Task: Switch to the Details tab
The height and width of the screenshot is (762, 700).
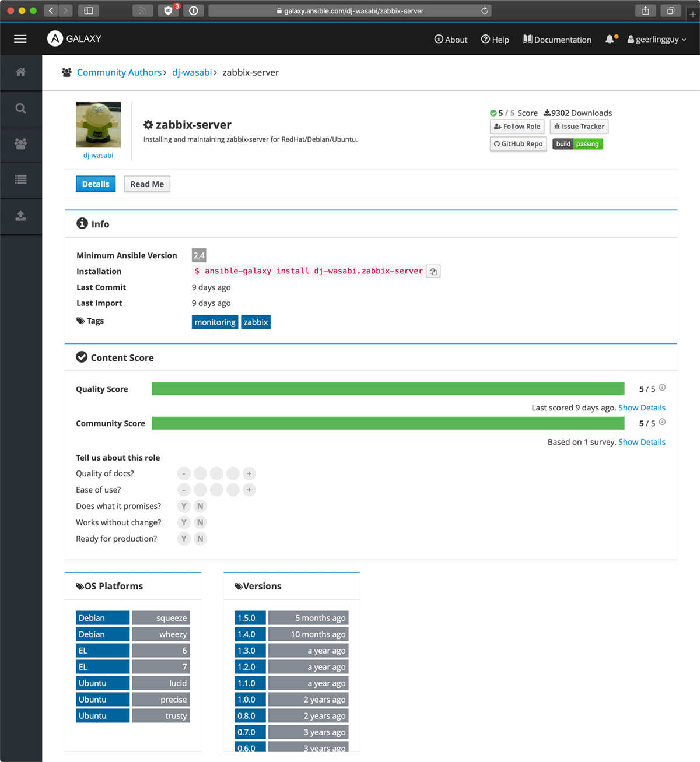Action: [x=96, y=184]
